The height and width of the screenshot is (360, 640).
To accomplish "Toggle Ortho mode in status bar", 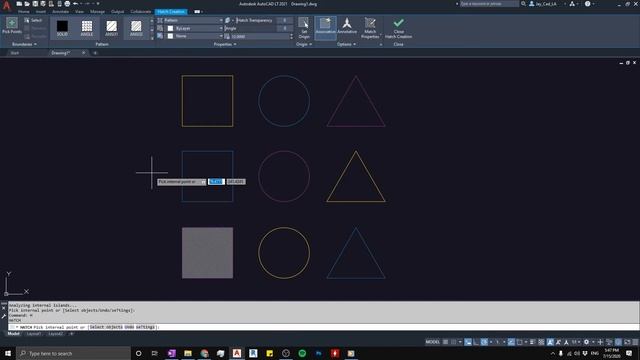I will (476, 342).
